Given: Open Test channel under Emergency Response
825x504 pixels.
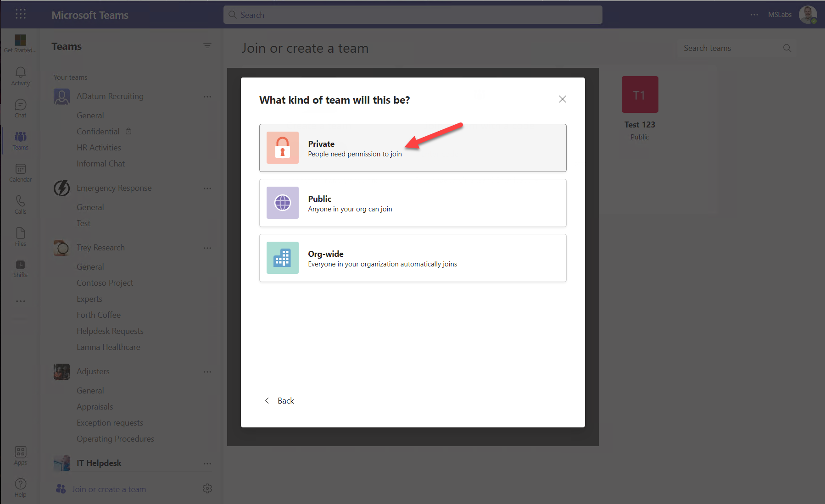Looking at the screenshot, I should (84, 223).
